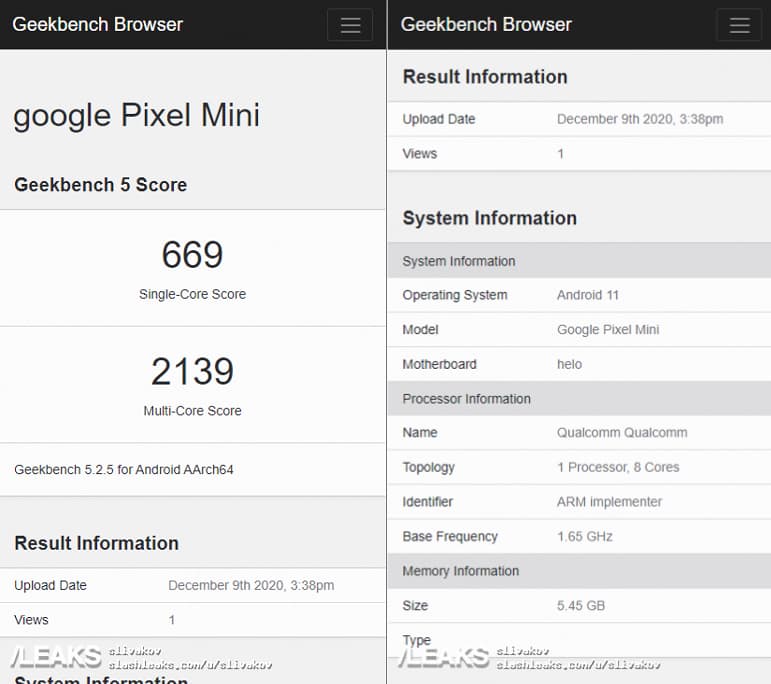Select the 5.45 GB memory size value
The width and height of the screenshot is (771, 684).
pyautogui.click(x=581, y=605)
